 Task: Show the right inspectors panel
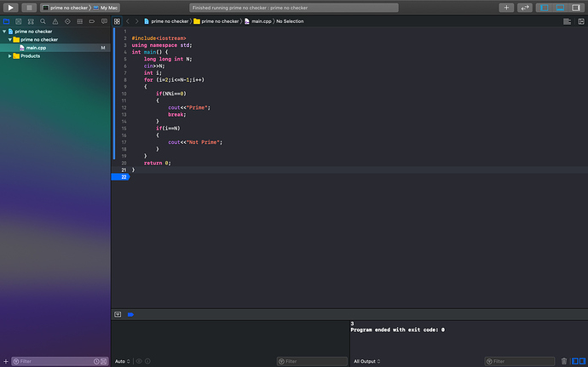pyautogui.click(x=576, y=8)
